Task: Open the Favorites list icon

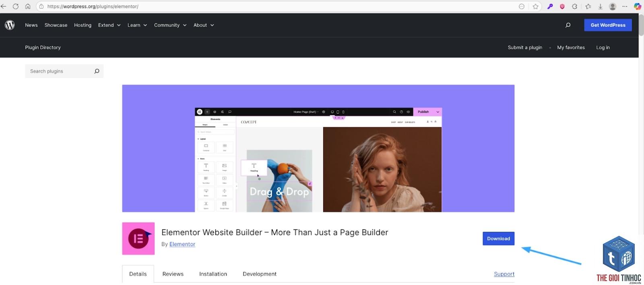Action: pos(588,6)
